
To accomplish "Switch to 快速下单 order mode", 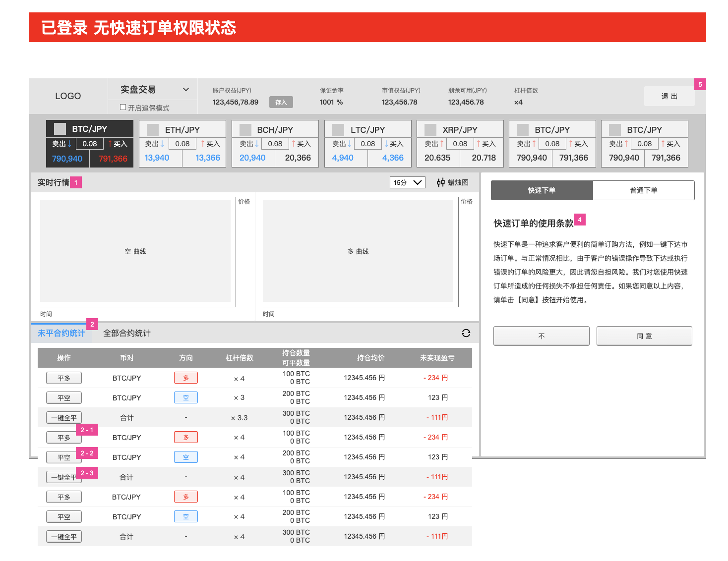I will 542,190.
